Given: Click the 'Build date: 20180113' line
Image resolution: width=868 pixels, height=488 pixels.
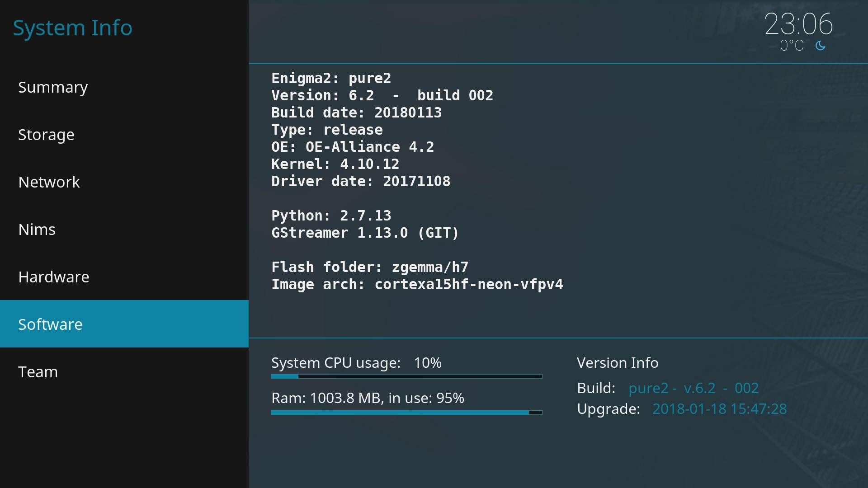Looking at the screenshot, I should (356, 113).
